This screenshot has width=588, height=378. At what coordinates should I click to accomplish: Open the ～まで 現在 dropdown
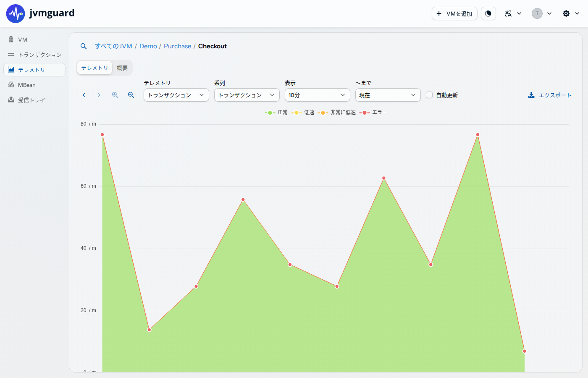(x=388, y=95)
